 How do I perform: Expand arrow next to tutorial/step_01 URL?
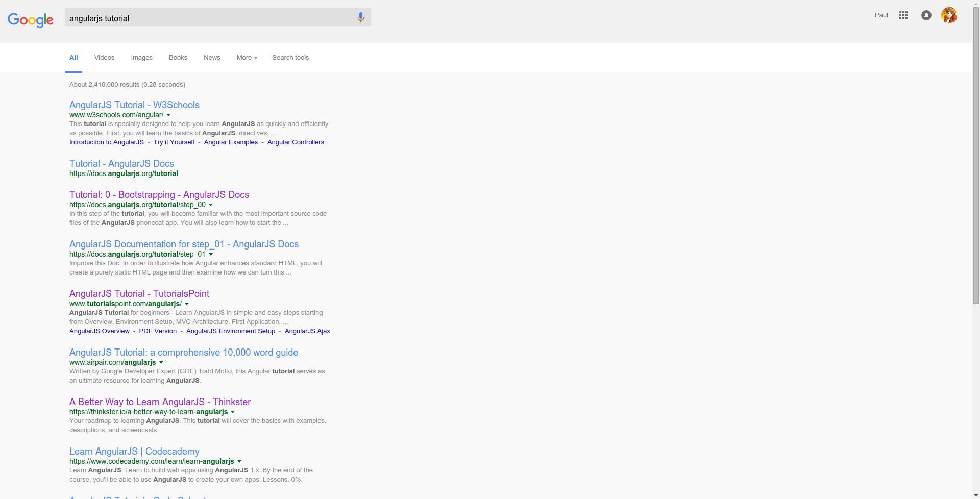pos(211,255)
